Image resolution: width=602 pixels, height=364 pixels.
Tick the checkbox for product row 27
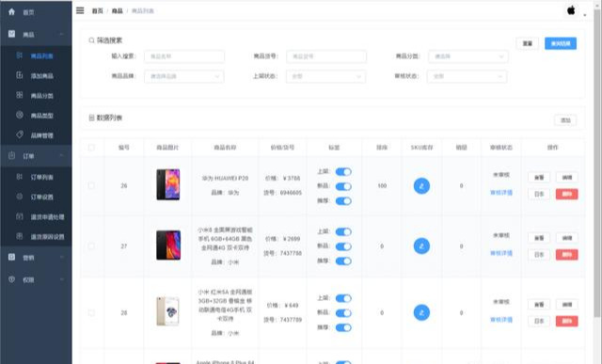(91, 246)
